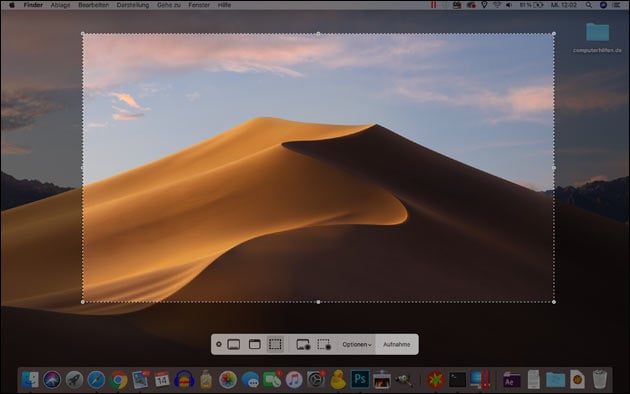Click the red pause-bars icon in menu bar
The width and height of the screenshot is (630, 394).
click(433, 5)
